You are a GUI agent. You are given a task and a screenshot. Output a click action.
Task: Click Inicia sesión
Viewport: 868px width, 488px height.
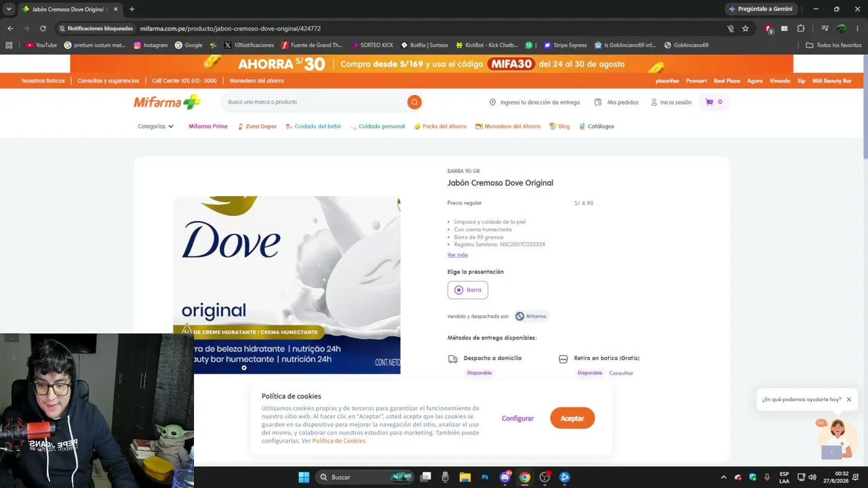coord(671,102)
